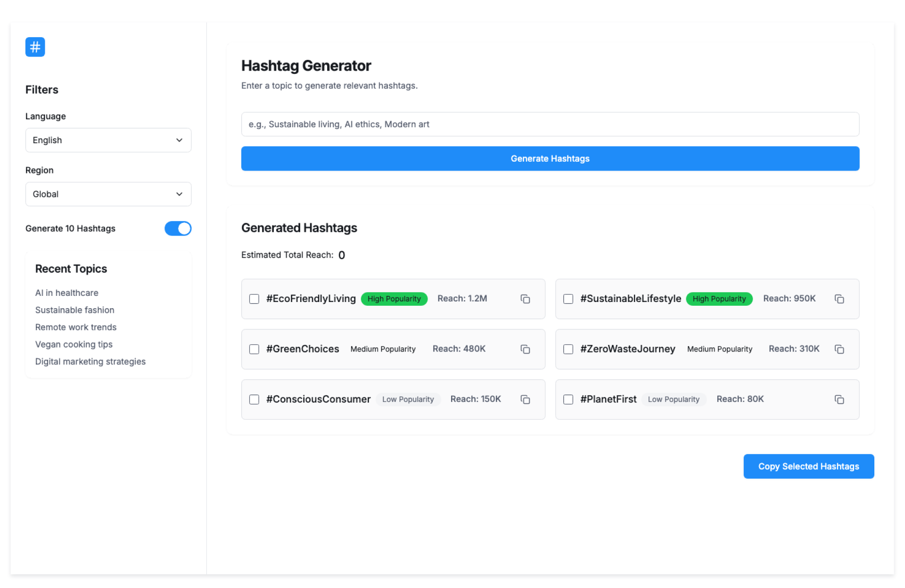Open the recent topic Digital marketing strategies
Image resolution: width=905 pixels, height=588 pixels.
pyautogui.click(x=90, y=362)
